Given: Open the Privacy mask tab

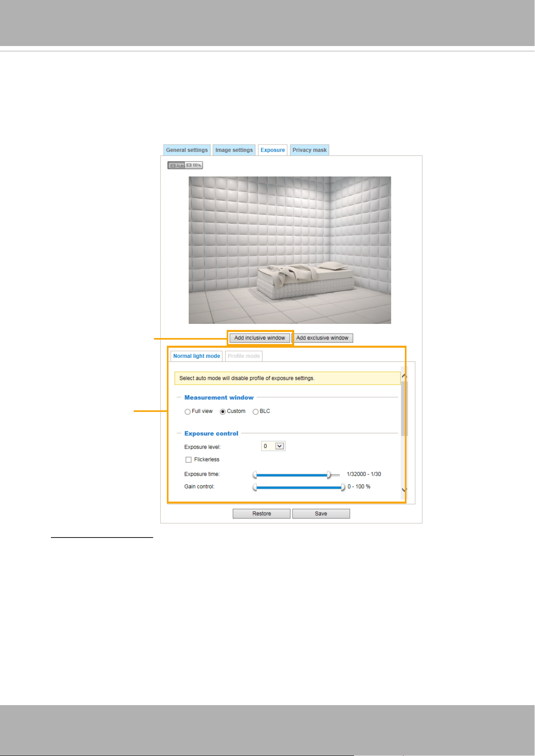Looking at the screenshot, I should 310,150.
